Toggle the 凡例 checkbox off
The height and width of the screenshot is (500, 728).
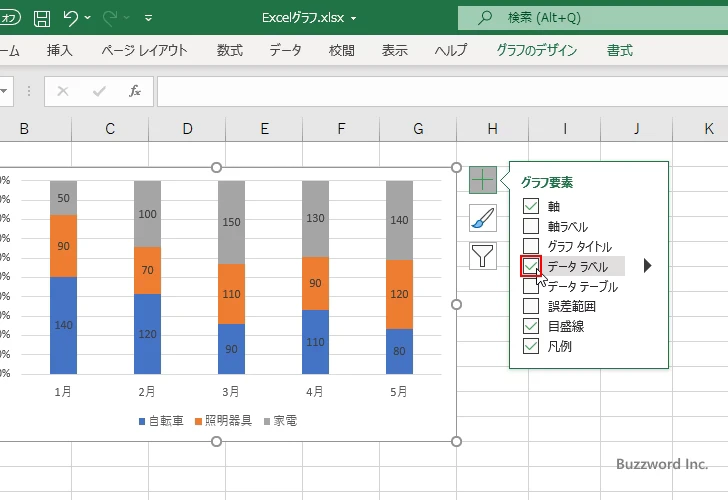click(531, 346)
